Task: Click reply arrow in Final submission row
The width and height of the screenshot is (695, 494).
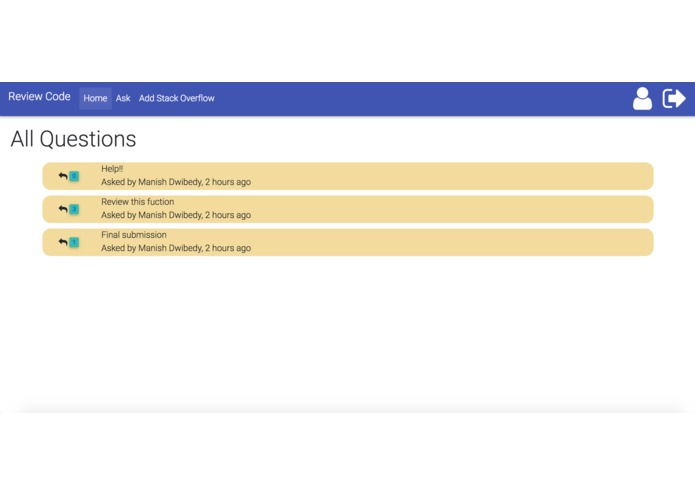Action: (x=63, y=242)
